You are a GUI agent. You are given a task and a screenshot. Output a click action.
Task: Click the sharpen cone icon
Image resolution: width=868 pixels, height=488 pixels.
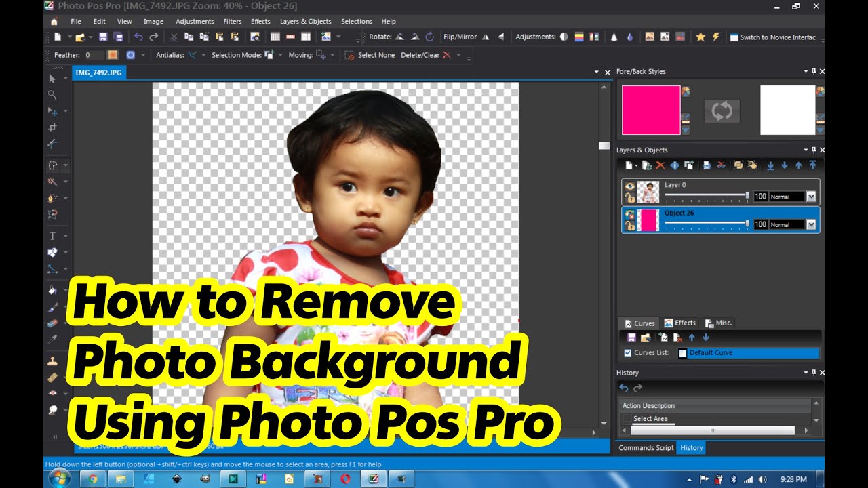pos(614,37)
